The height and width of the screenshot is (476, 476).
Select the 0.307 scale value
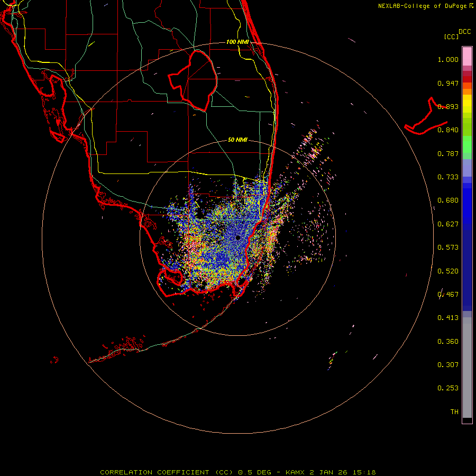[x=448, y=365]
